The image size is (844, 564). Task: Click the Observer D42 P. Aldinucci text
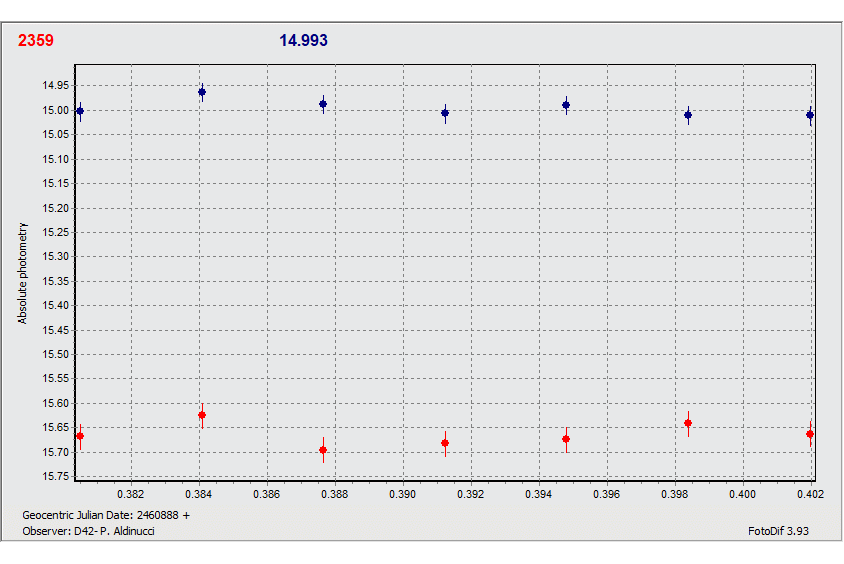tap(88, 531)
